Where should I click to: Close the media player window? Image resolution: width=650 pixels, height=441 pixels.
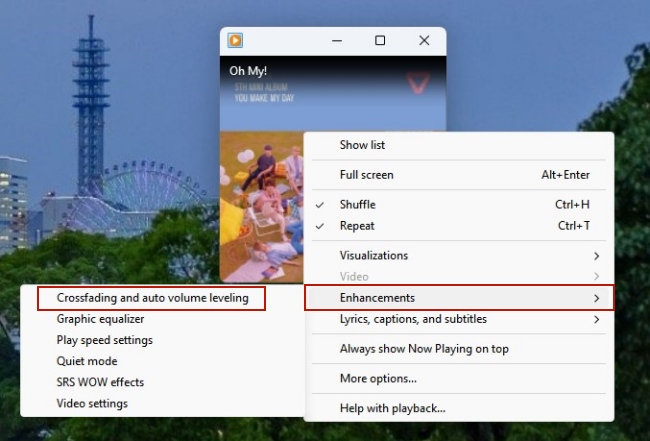424,41
